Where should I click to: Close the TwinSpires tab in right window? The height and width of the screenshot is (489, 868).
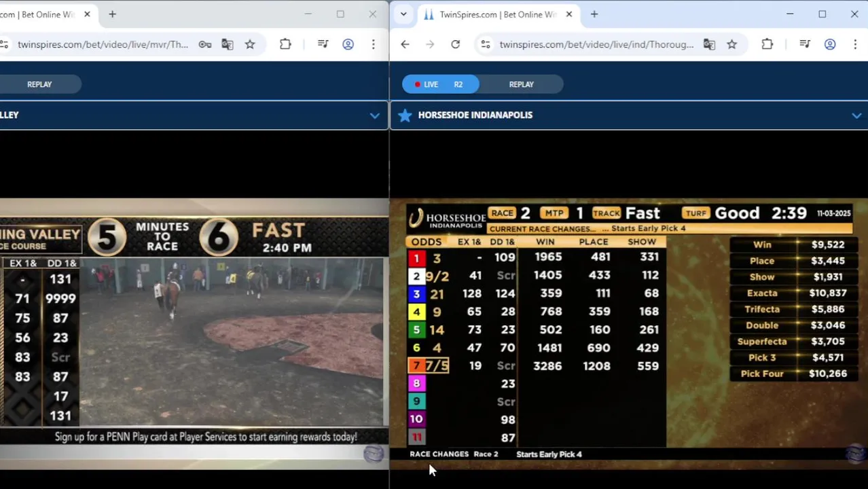click(569, 14)
